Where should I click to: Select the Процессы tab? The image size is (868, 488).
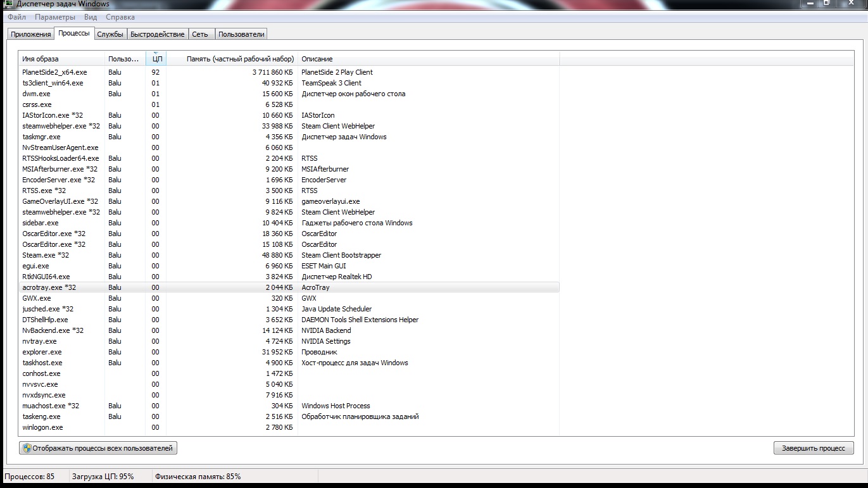pos(74,33)
